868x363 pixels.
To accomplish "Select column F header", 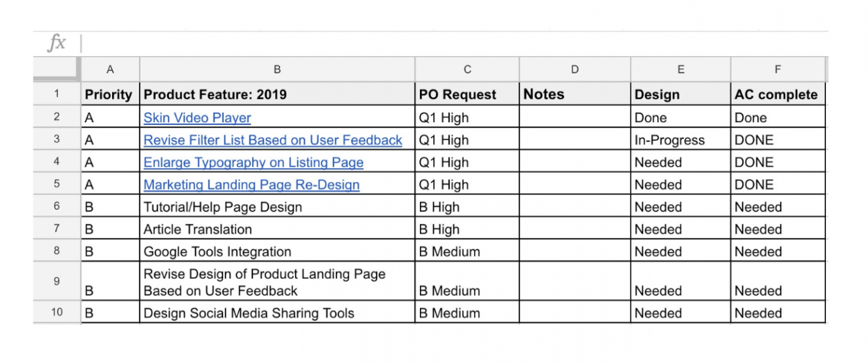I will tap(778, 69).
